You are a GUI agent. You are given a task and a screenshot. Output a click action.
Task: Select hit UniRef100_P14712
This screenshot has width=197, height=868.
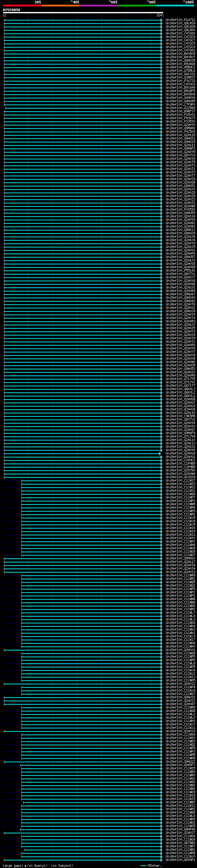click(x=180, y=20)
